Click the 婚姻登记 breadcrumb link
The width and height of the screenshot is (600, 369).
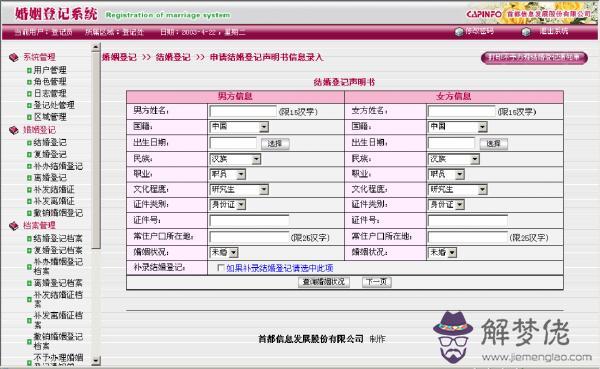tap(119, 57)
